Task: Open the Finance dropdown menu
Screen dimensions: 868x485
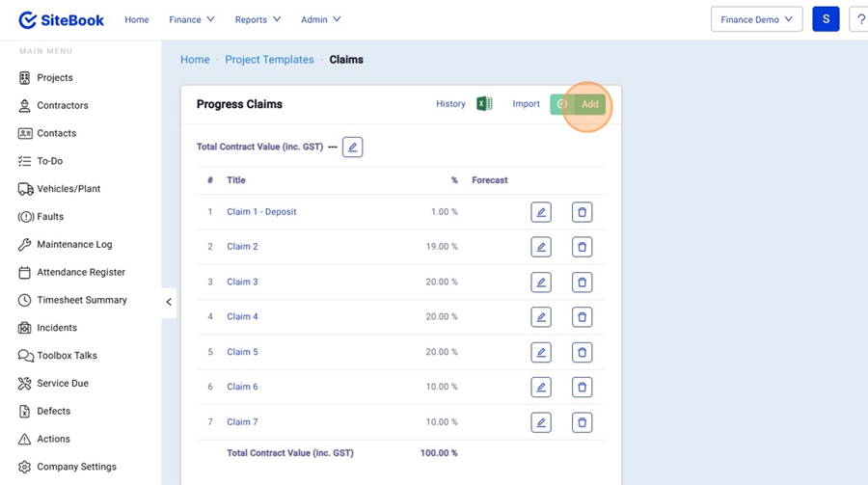Action: [192, 19]
